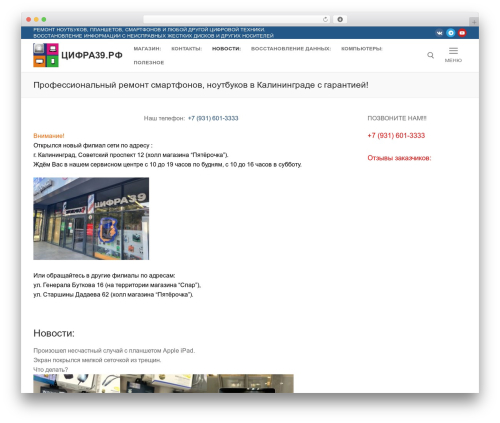Open the YouTube social icon

462,33
